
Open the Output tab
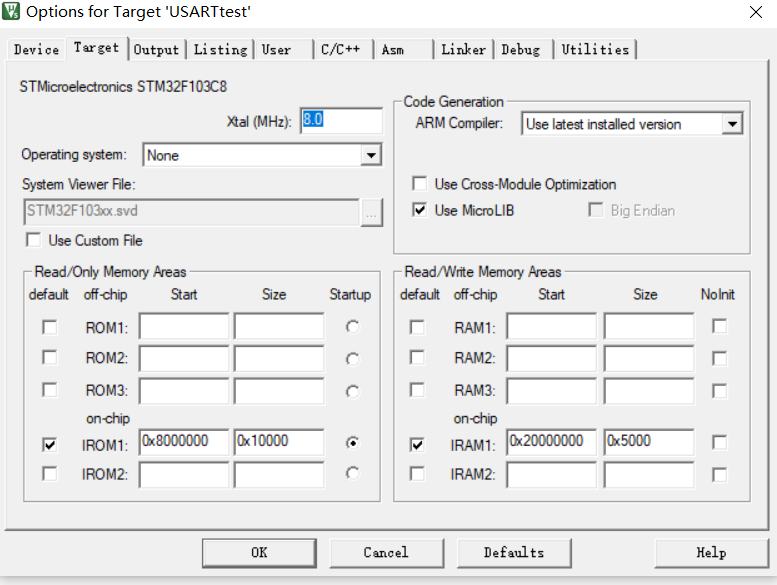click(156, 50)
